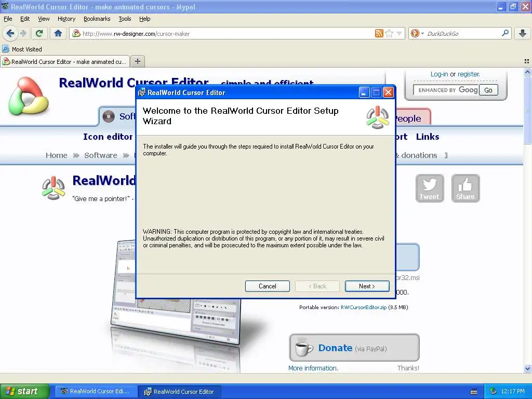Image resolution: width=532 pixels, height=399 pixels.
Task: Switch to Mypal browser taskbar button
Action: tap(96, 391)
